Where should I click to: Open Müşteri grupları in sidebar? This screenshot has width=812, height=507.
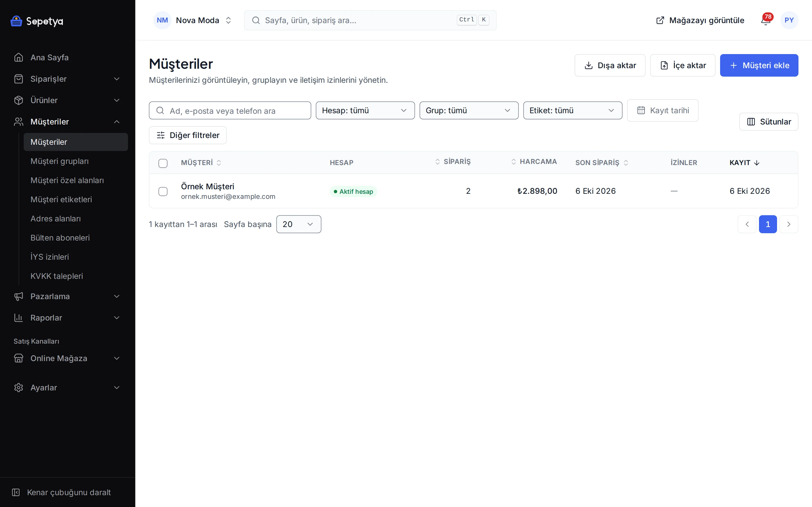(59, 161)
